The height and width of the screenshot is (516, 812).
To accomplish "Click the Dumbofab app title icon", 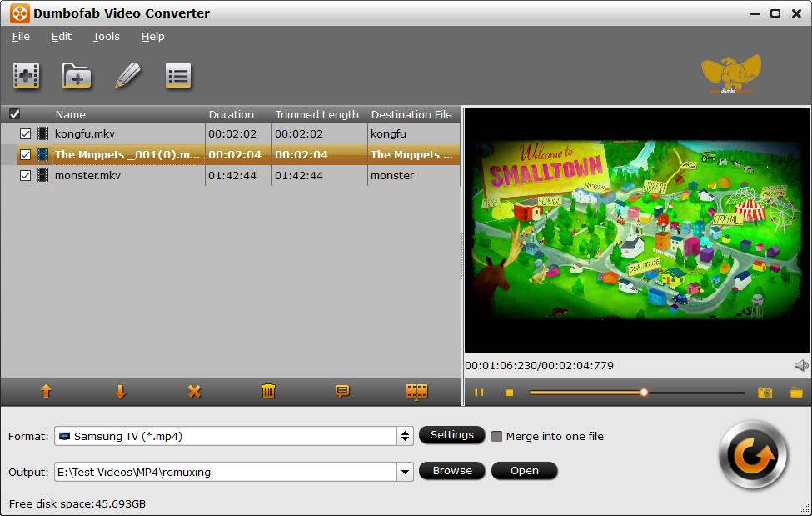I will [20, 13].
